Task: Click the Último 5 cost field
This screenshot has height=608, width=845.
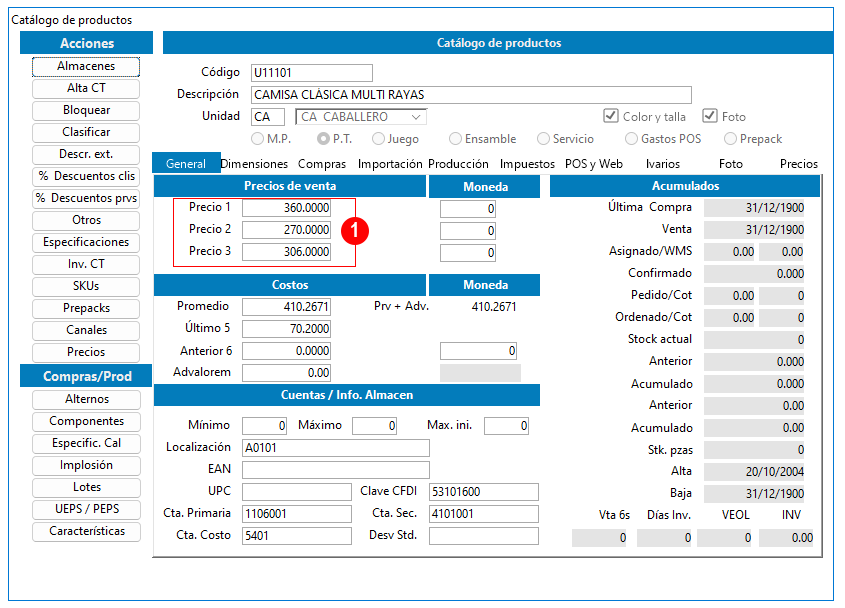Action: pyautogui.click(x=286, y=329)
